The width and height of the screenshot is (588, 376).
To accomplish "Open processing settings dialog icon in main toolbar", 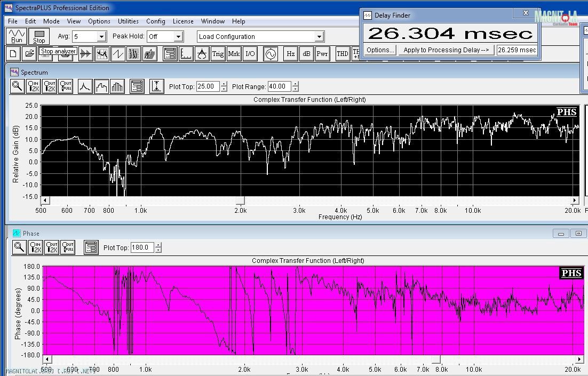I will coord(170,54).
